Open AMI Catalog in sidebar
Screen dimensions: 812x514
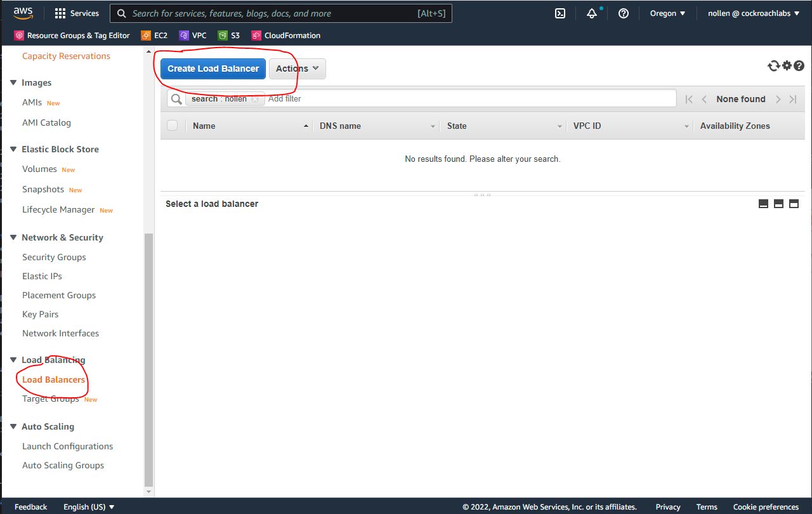tap(46, 122)
